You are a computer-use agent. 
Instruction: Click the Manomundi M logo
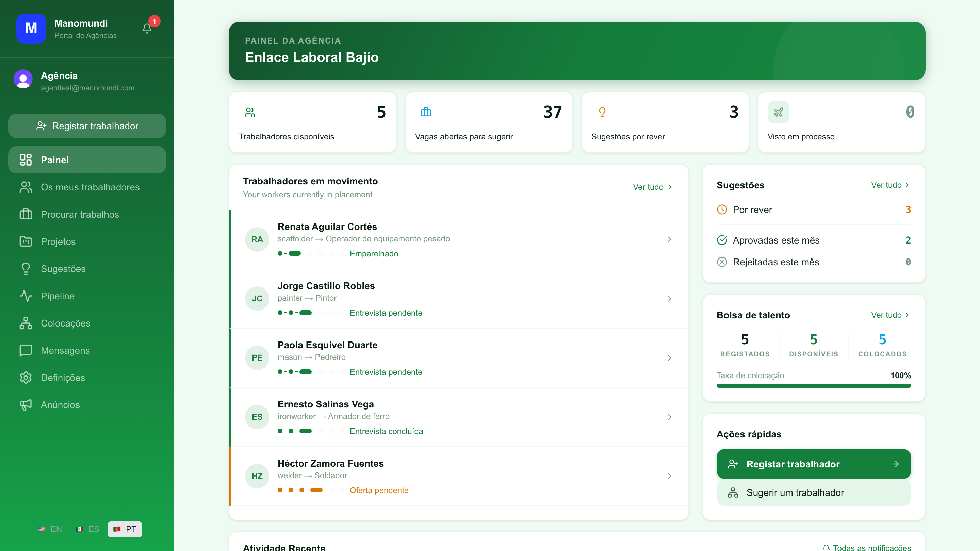(x=31, y=29)
